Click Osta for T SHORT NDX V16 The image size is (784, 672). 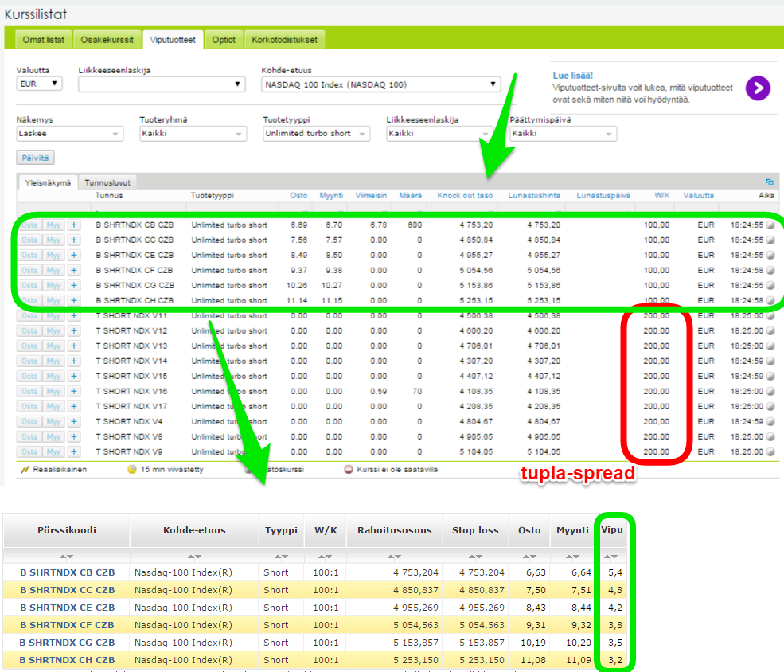29,391
